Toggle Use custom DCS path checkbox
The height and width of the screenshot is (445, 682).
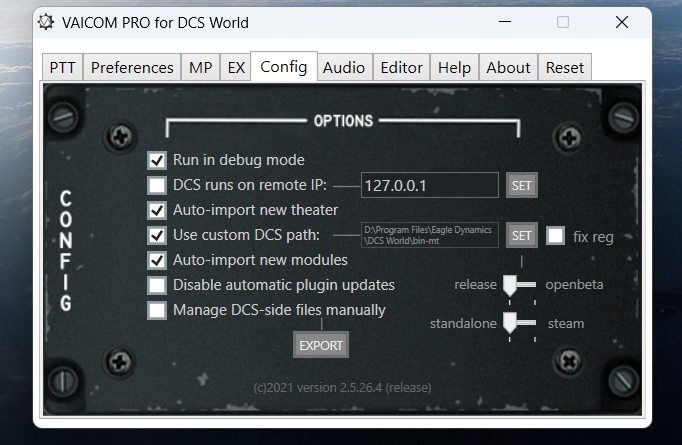pyautogui.click(x=157, y=235)
